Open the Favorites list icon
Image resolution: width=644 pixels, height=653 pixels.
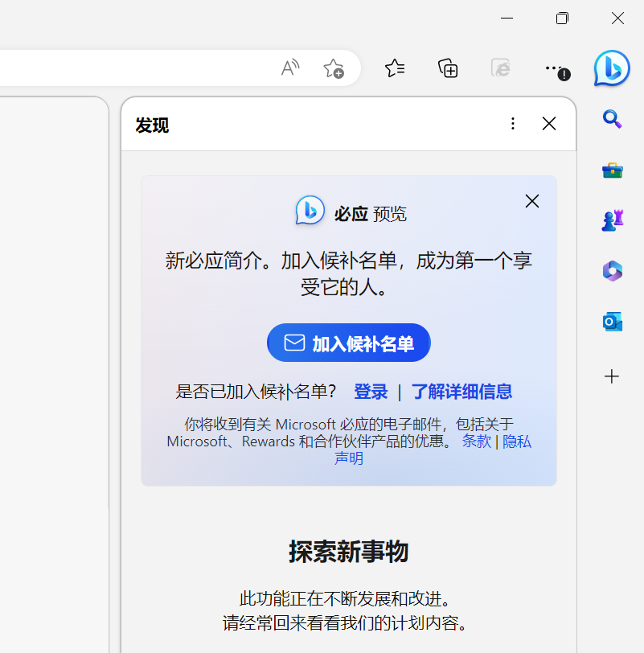click(x=395, y=68)
